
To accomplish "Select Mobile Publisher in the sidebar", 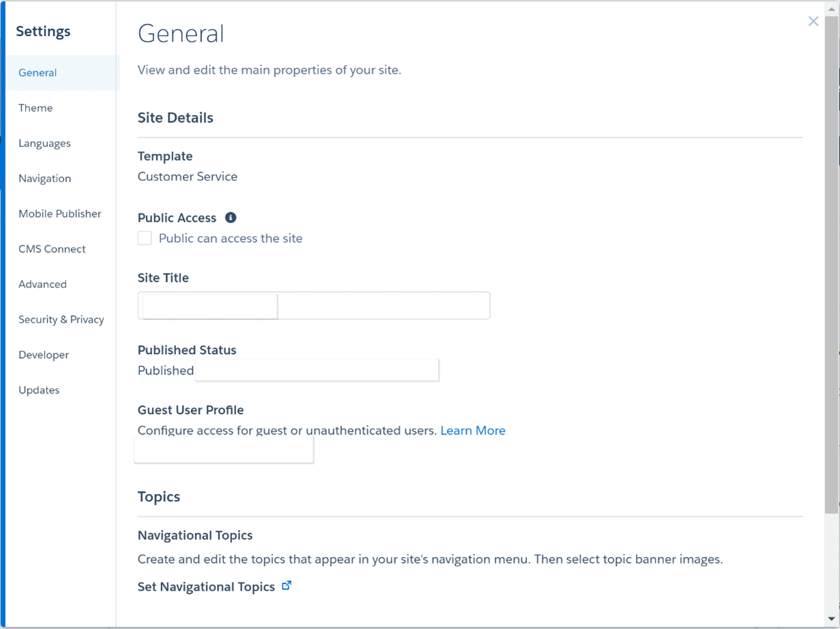I will tap(60, 214).
